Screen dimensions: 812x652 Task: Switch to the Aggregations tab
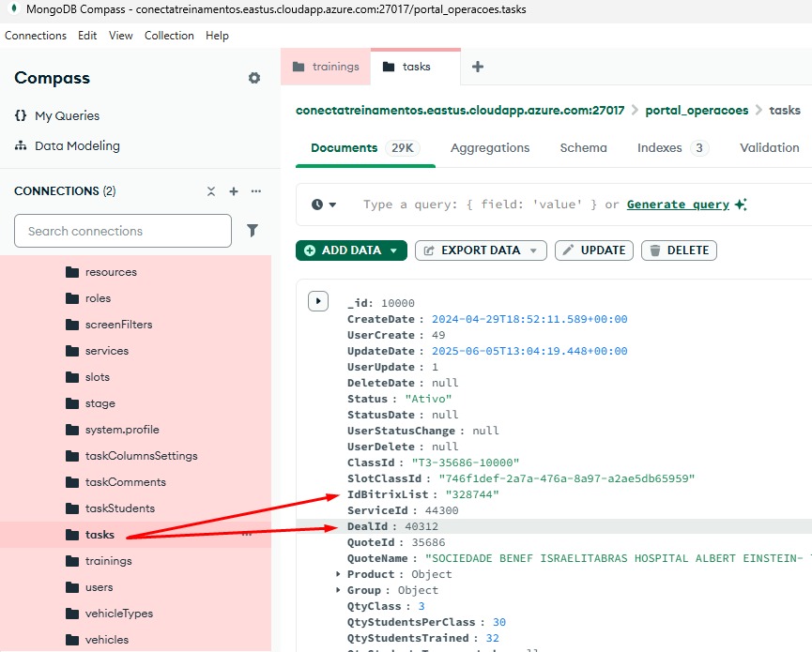pyautogui.click(x=489, y=148)
